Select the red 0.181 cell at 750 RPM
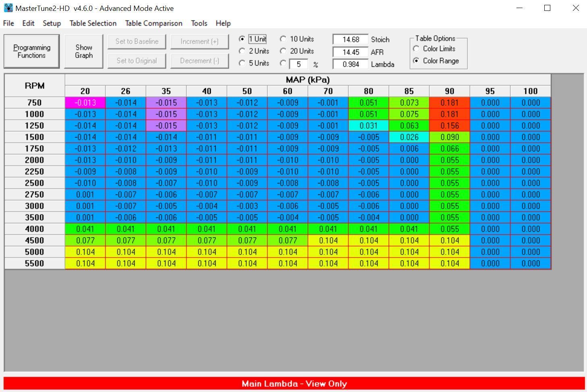Viewport: 587px width, 392px height. coord(449,103)
